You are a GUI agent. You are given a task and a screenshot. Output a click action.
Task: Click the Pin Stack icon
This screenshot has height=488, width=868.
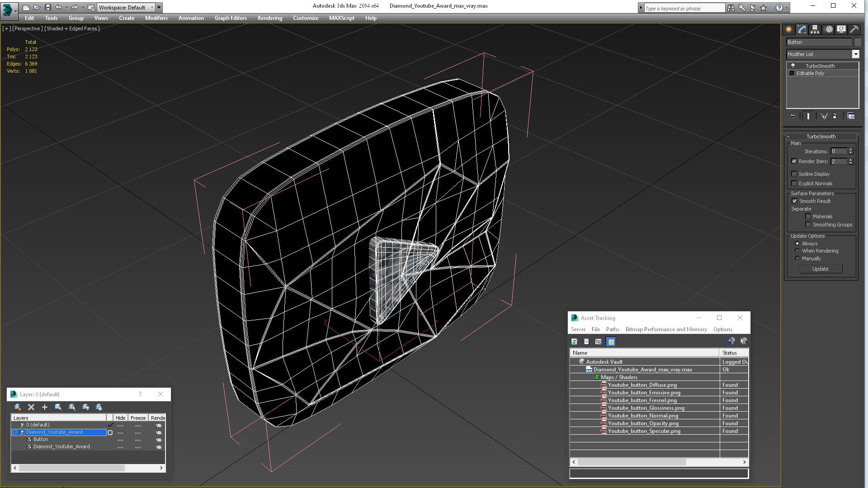click(792, 116)
